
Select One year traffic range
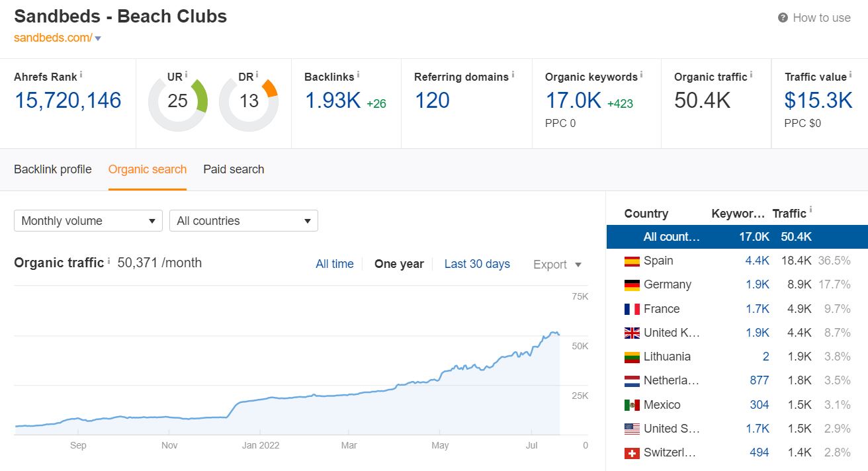click(399, 264)
